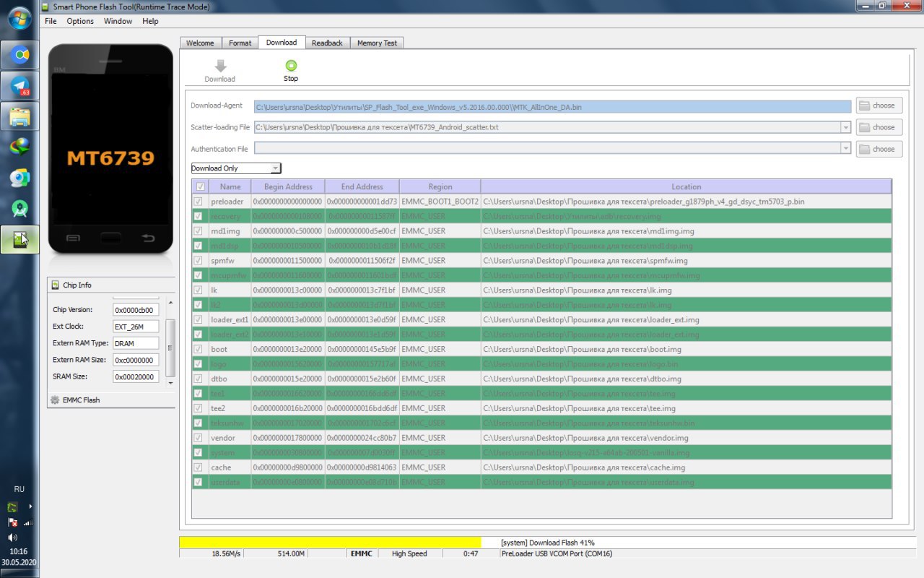The height and width of the screenshot is (578, 924).
Task: Show hidden tray icons arrow
Action: pyautogui.click(x=30, y=506)
